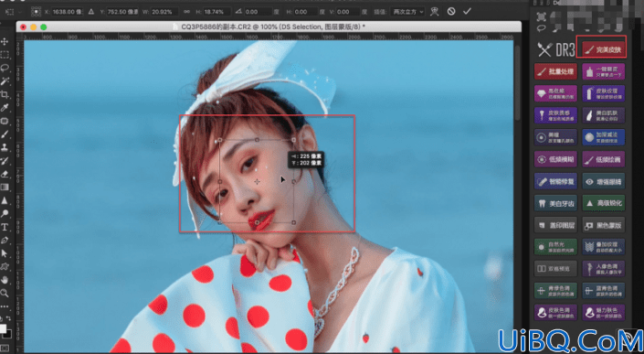
Task: Click the 青绿色调 button
Action: point(555,291)
